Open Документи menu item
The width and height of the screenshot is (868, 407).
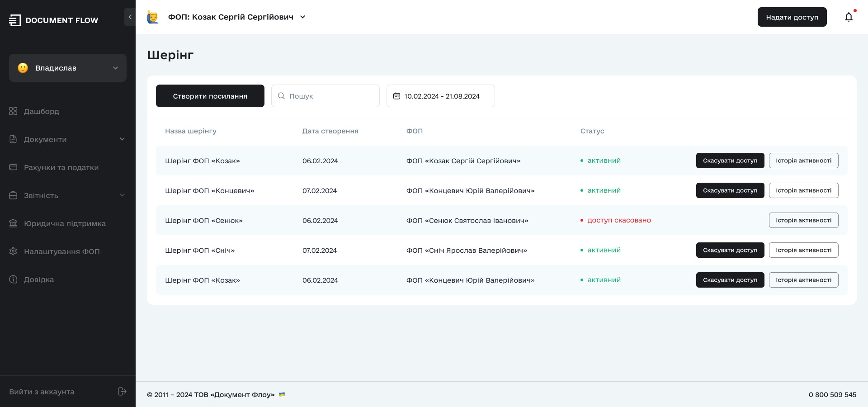(45, 139)
